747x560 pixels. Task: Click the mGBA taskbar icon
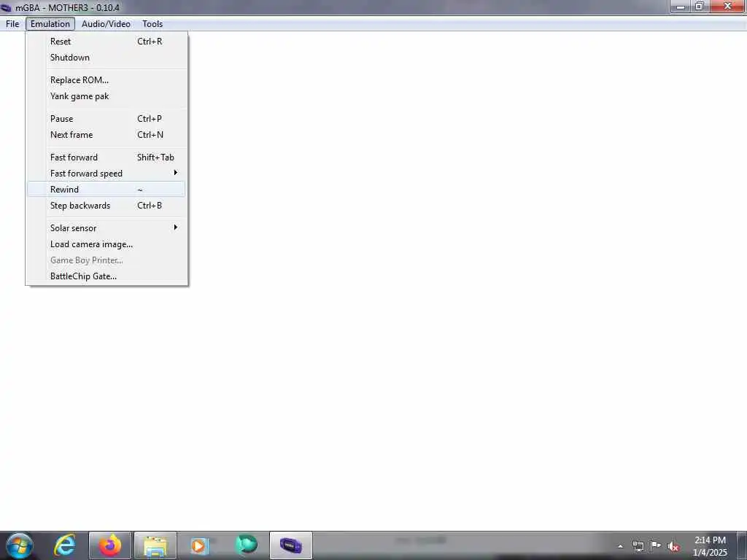tap(291, 545)
